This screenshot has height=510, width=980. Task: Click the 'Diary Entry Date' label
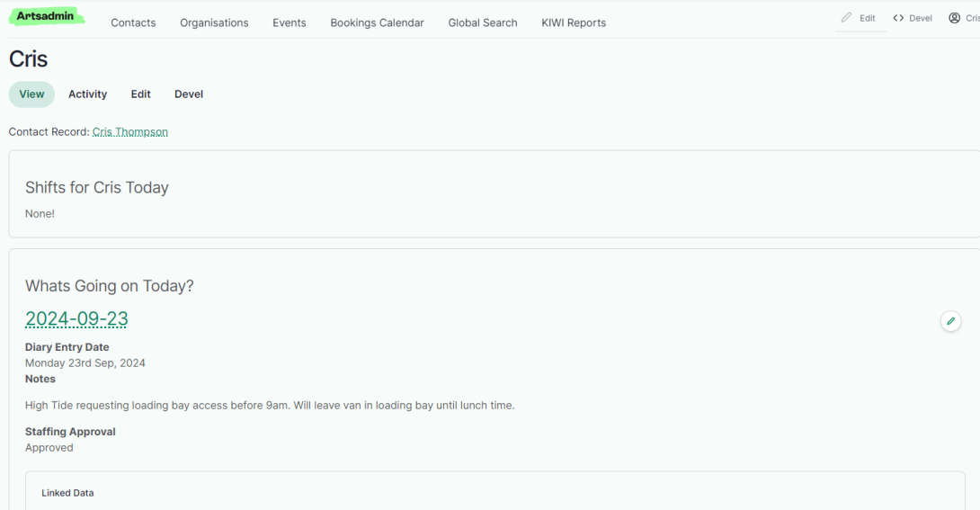[x=67, y=347]
